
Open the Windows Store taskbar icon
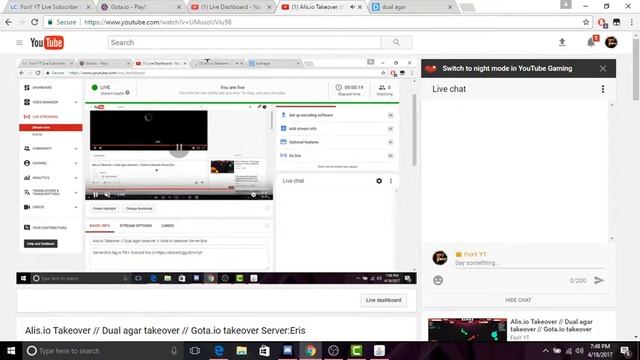pyautogui.click(x=264, y=351)
